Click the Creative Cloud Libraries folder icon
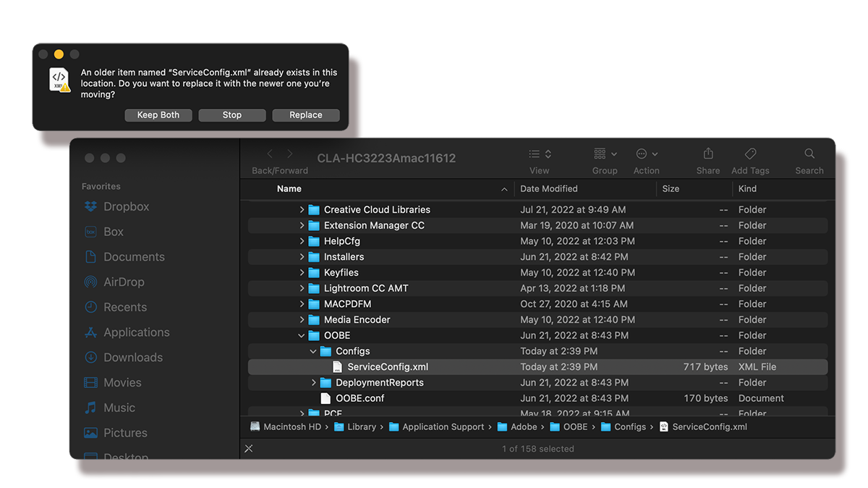This screenshot has height=488, width=868. (x=314, y=210)
